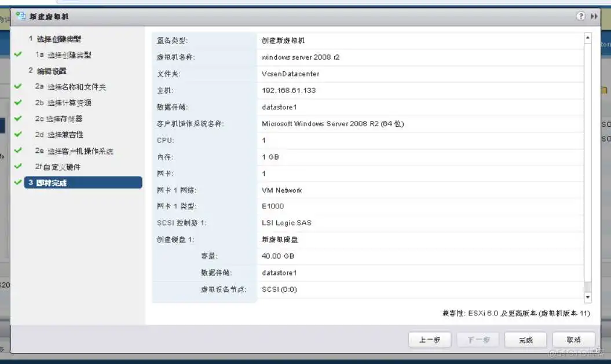Screen dimensions: 611x364
Task: Click the green checkmark beside step 2b
Action: click(x=18, y=102)
